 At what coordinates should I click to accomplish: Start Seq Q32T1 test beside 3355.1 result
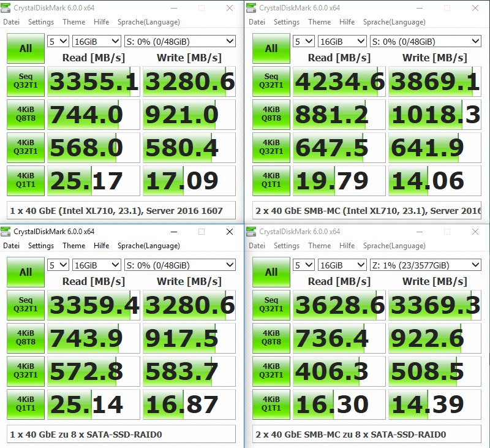[26, 82]
